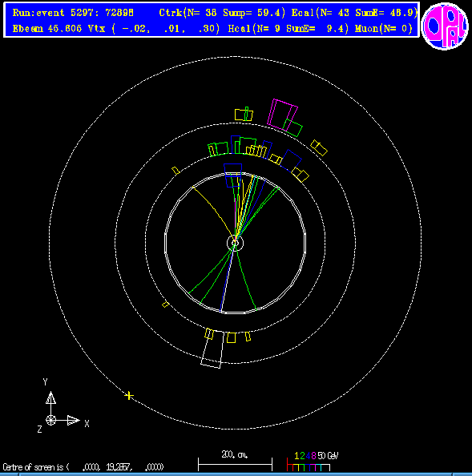
Task: Select the green track toward lower right
Action: click(246, 279)
